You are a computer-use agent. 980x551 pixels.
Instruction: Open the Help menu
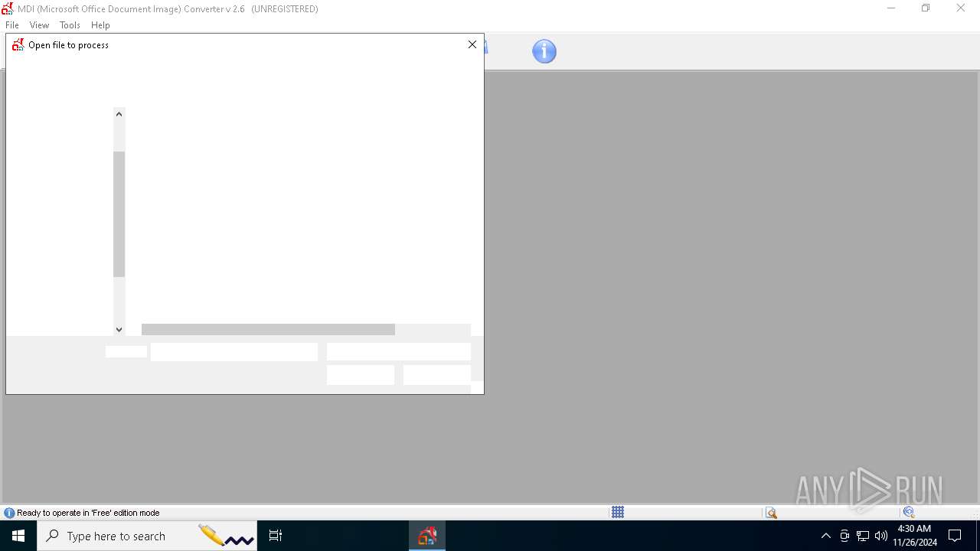click(100, 25)
